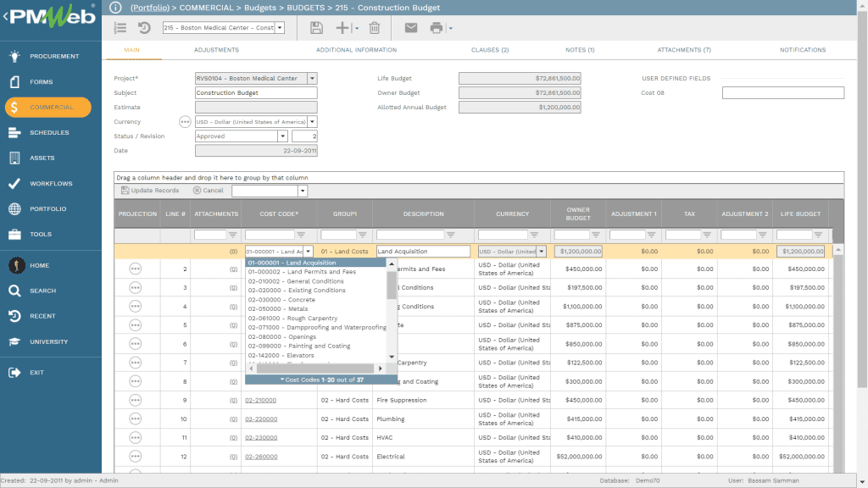Switch to the Additional Information tab
The height and width of the screenshot is (488, 868).
pyautogui.click(x=357, y=50)
